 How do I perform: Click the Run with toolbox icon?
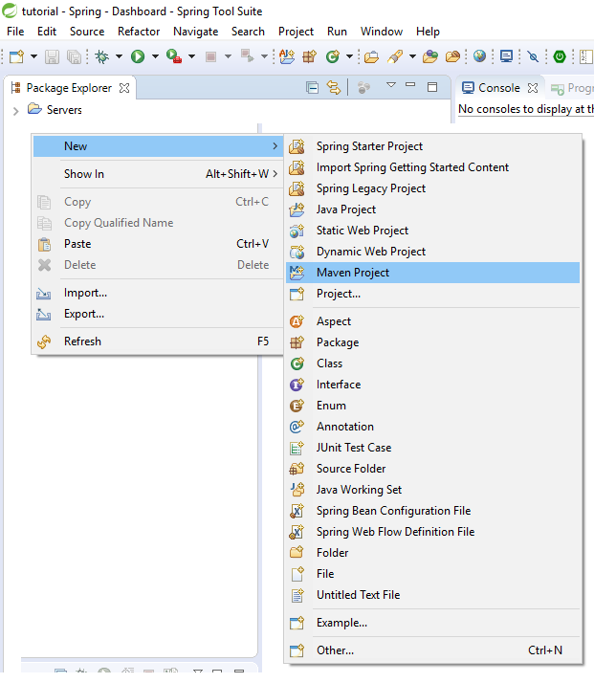click(x=174, y=56)
